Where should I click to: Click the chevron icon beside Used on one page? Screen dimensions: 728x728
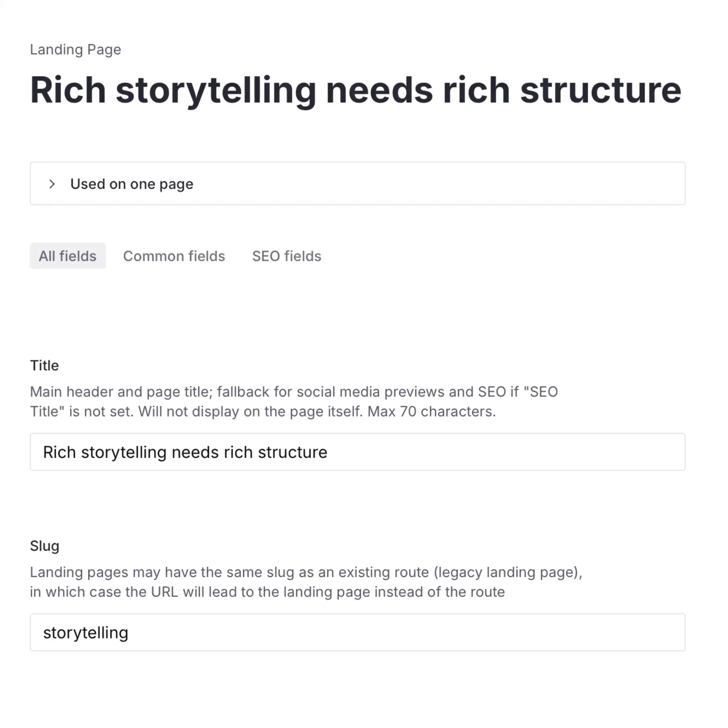coord(52,184)
